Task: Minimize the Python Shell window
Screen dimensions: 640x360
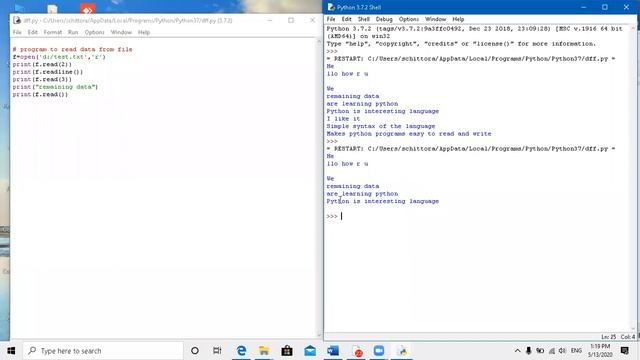Action: click(584, 7)
